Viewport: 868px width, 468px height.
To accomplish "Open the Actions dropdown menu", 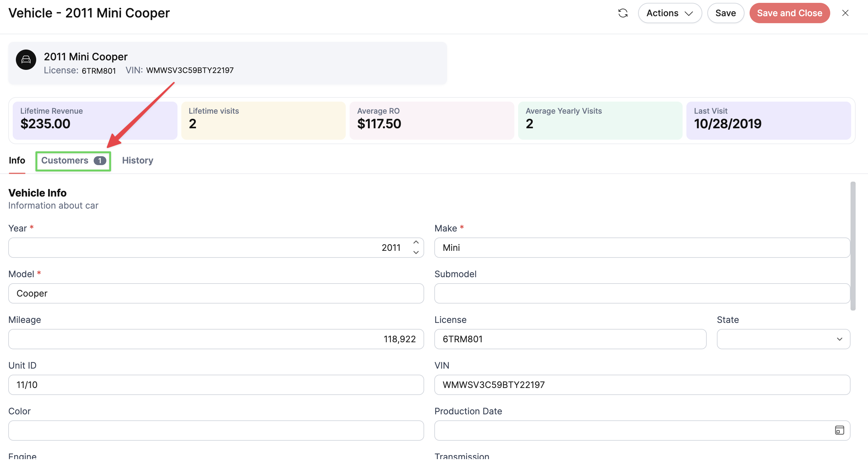I will (670, 13).
